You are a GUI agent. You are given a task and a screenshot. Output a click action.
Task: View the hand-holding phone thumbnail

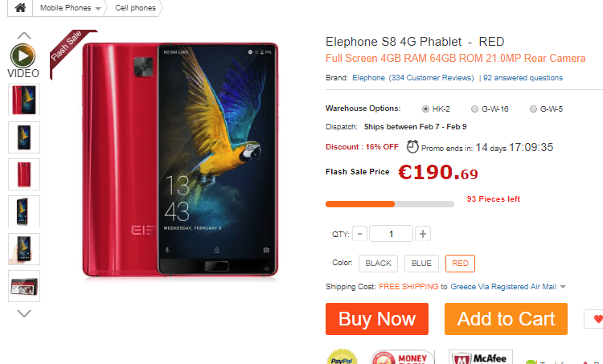pyautogui.click(x=24, y=248)
